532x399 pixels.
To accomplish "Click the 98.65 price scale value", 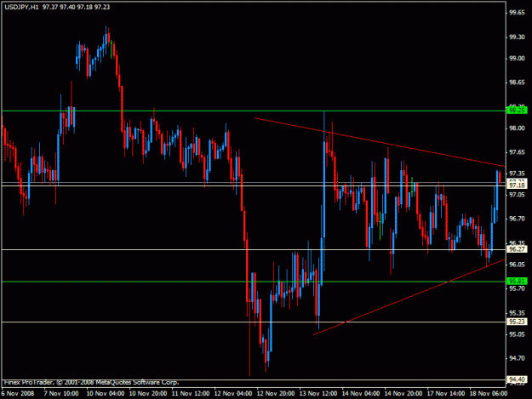I will pos(517,83).
